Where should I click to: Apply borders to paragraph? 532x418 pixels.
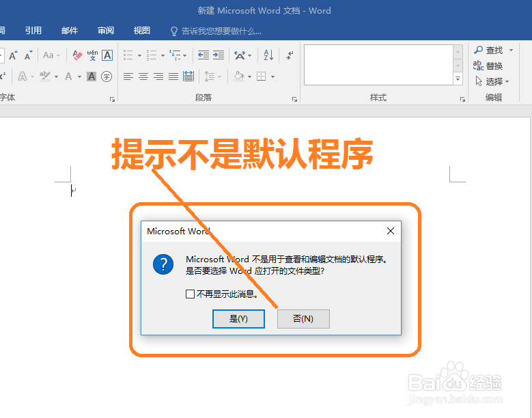point(262,76)
